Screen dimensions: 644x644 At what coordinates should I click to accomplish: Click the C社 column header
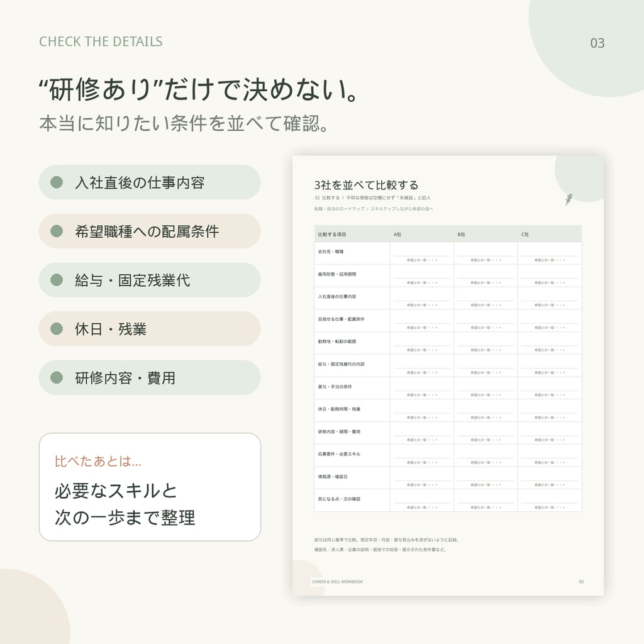tap(525, 235)
